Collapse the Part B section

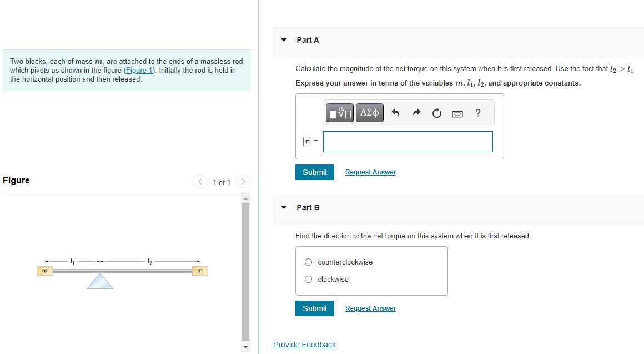click(283, 207)
